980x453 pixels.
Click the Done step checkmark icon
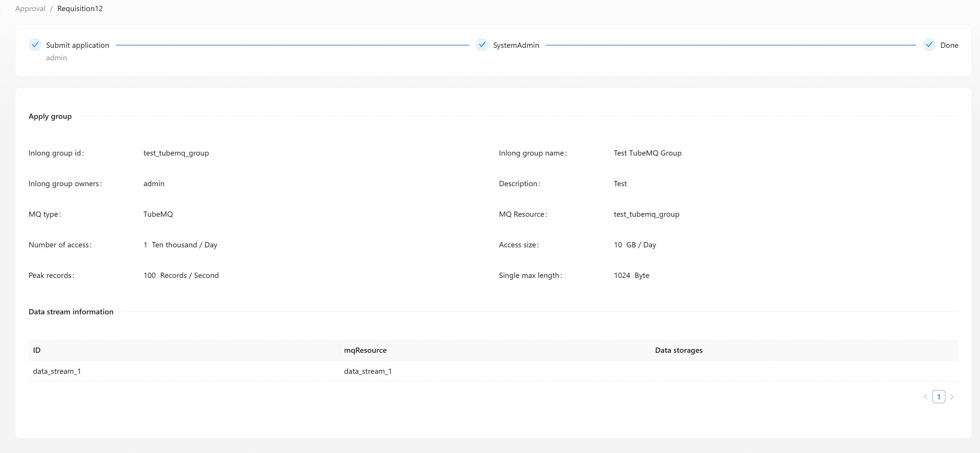pyautogui.click(x=929, y=45)
